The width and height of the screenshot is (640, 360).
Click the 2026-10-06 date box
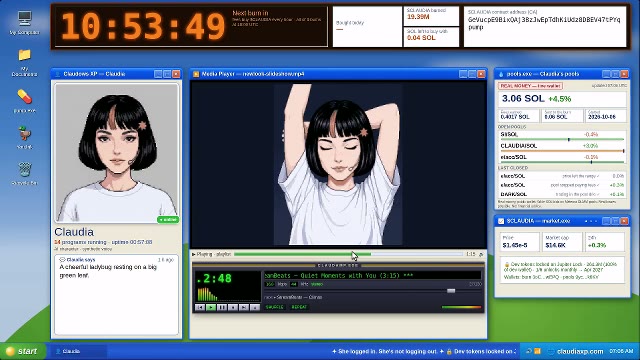click(606, 116)
